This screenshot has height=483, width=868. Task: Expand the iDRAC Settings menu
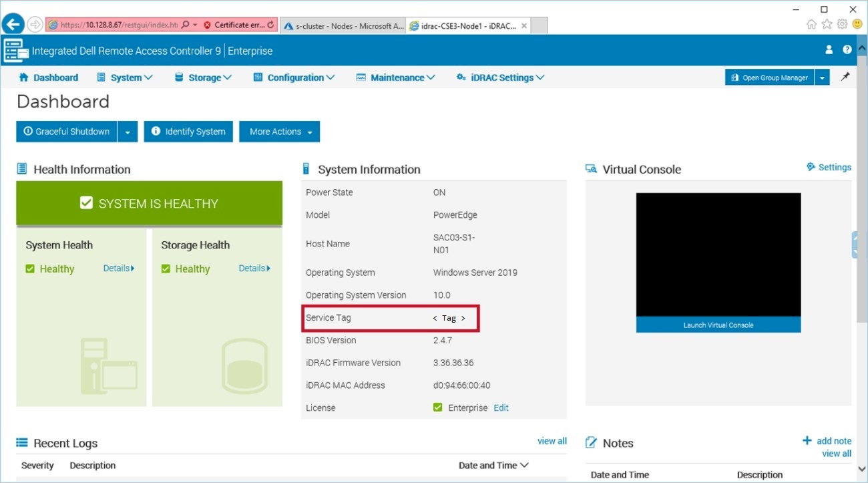tap(500, 77)
